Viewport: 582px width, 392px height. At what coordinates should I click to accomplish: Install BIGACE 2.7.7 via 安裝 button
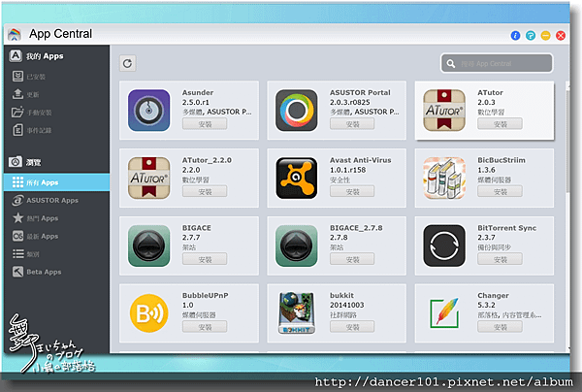click(205, 259)
